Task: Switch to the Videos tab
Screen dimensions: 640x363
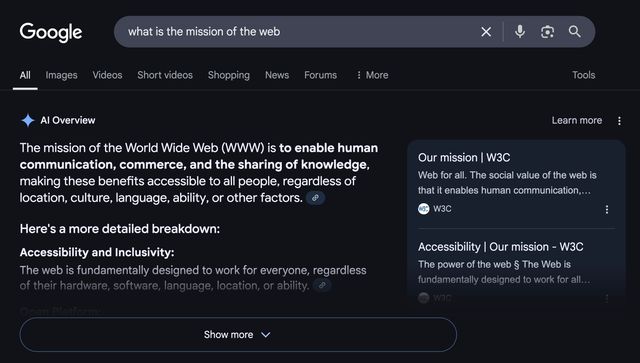Action: 107,75
